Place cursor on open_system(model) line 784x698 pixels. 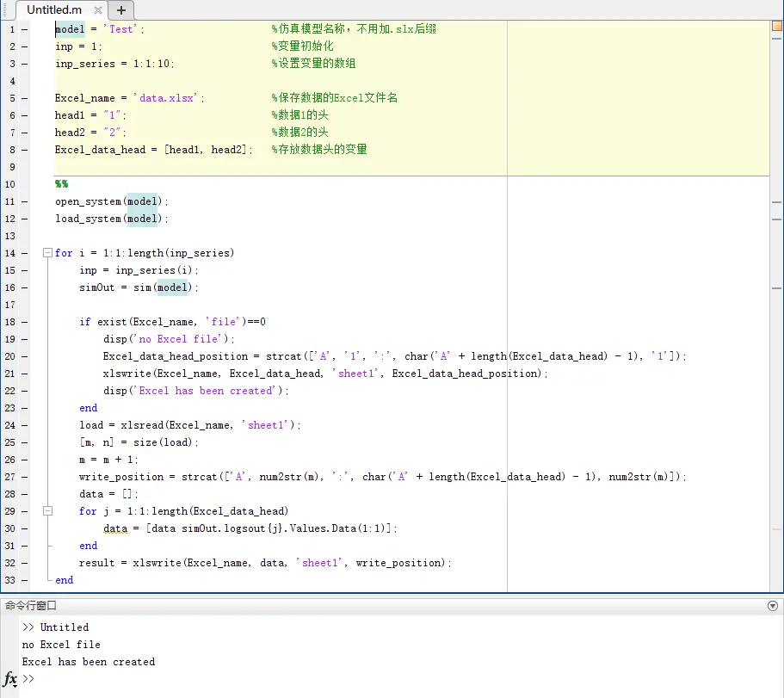(x=112, y=201)
